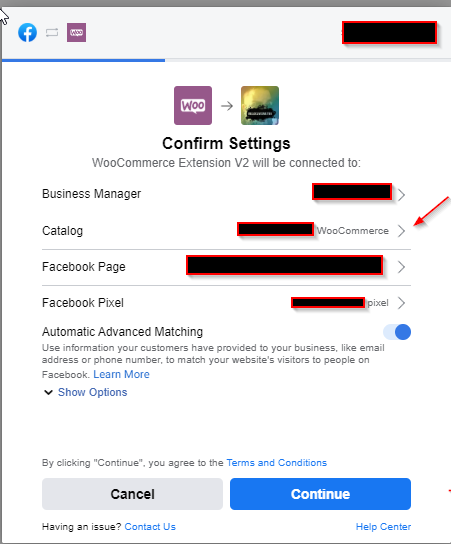Open Facebook Pixel selection chevron
Screen dimensions: 451x544
click(x=401, y=303)
